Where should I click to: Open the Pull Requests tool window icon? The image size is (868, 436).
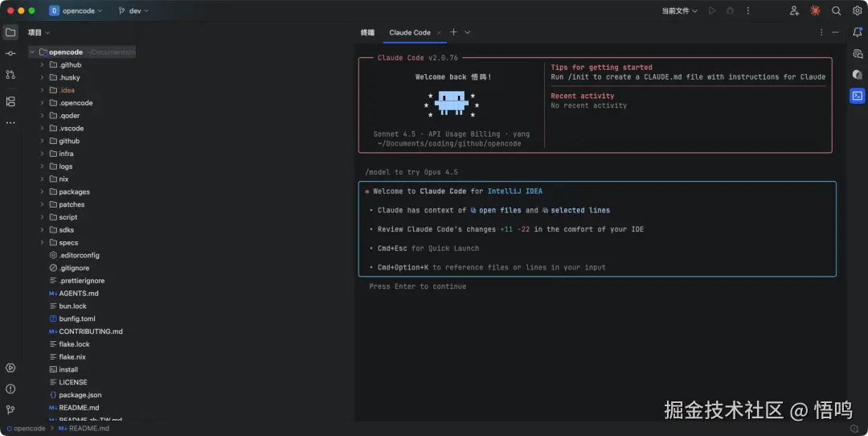point(10,74)
